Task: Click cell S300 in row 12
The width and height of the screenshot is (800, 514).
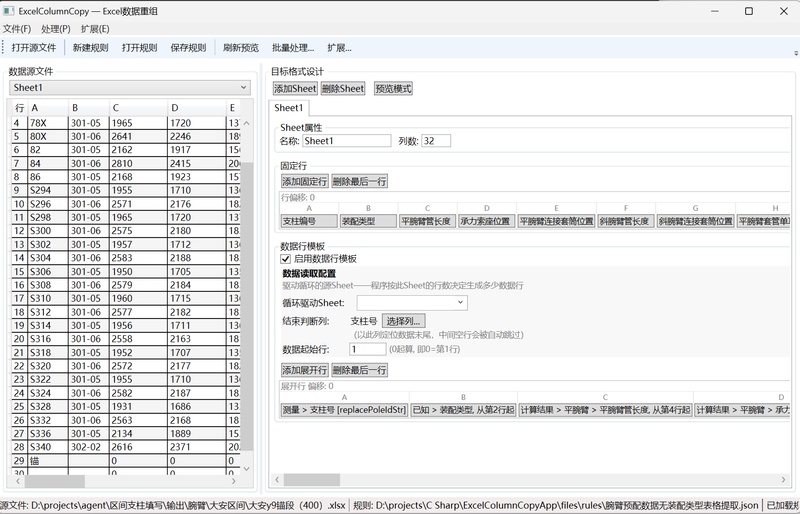Action: pos(48,231)
